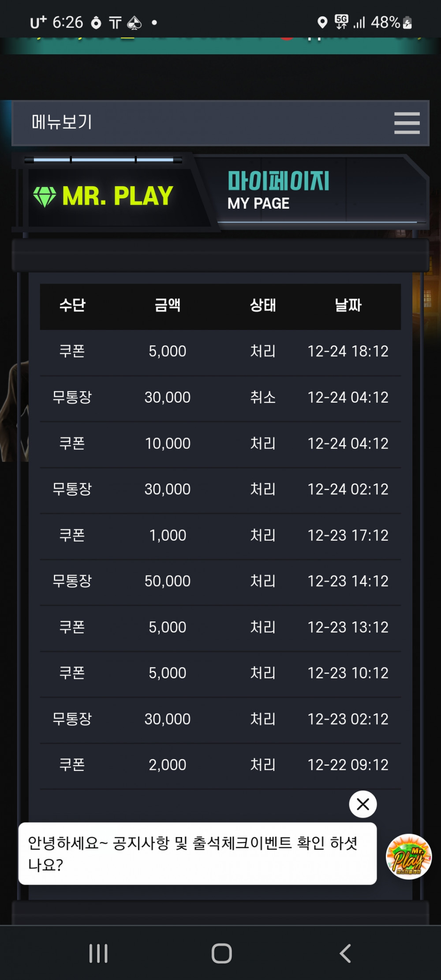The height and width of the screenshot is (980, 441).
Task: Select the 무통장 50,000 transaction row
Action: click(x=220, y=581)
